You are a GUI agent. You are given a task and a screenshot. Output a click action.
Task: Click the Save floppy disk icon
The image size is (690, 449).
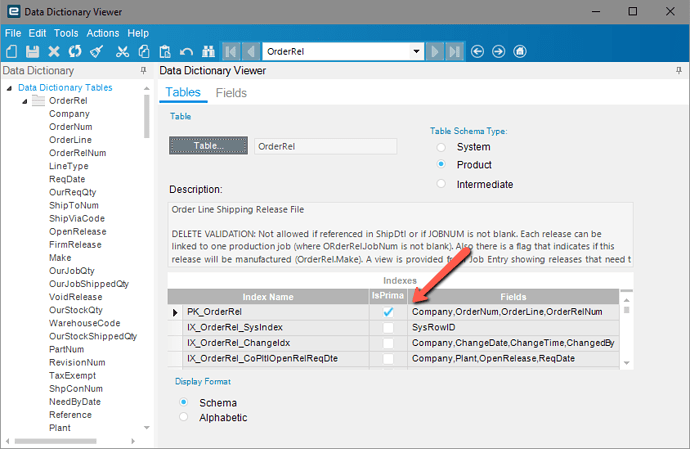(33, 52)
